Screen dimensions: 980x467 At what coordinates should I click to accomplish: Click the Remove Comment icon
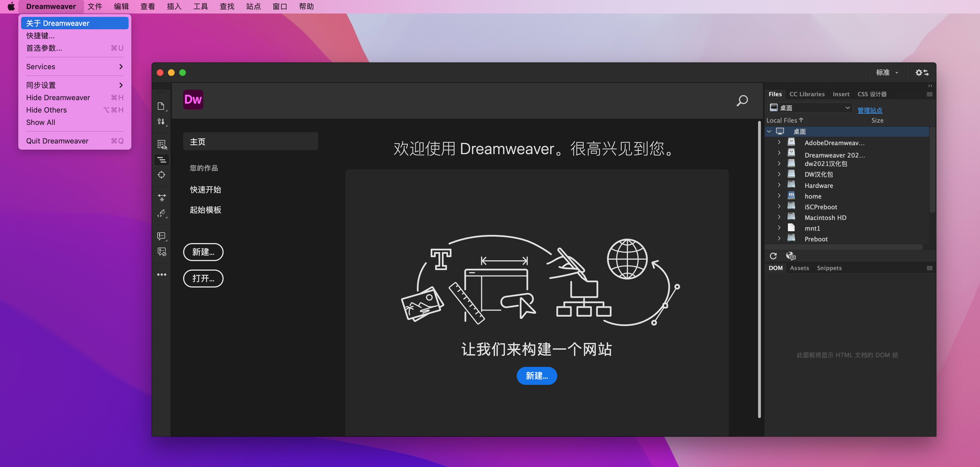click(162, 252)
